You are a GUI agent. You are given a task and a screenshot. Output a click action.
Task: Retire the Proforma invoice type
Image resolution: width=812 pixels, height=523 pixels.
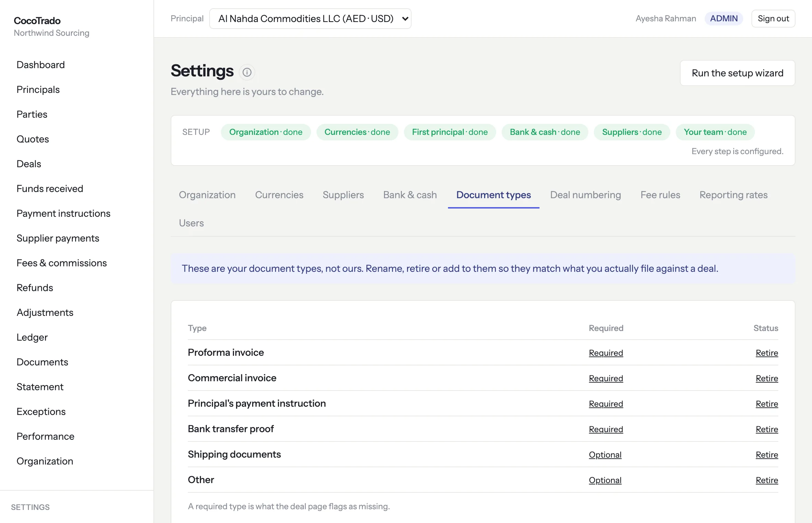tap(767, 353)
